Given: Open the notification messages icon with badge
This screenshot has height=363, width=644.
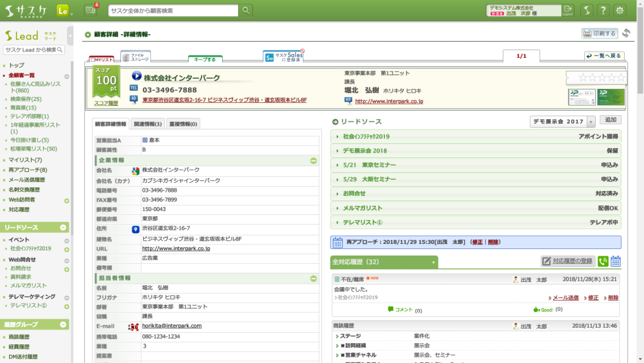Looking at the screenshot, I should [x=90, y=10].
